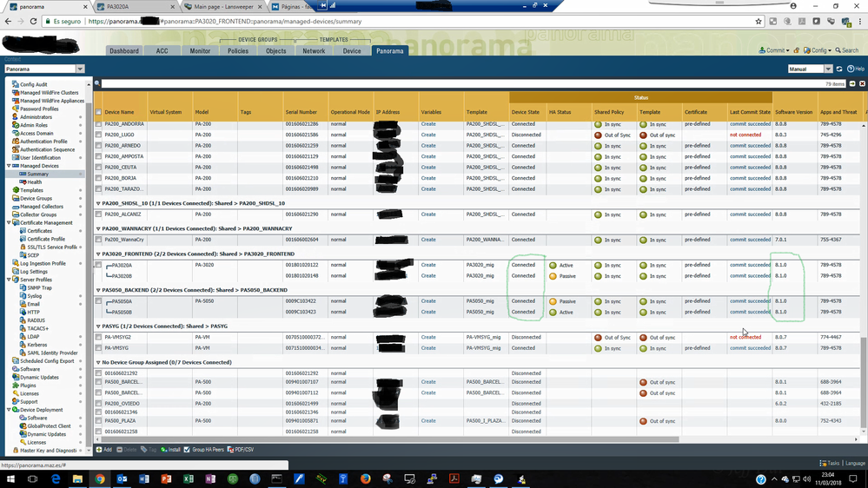The width and height of the screenshot is (868, 488).
Task: Collapse the PASYG device group
Action: 98,326
